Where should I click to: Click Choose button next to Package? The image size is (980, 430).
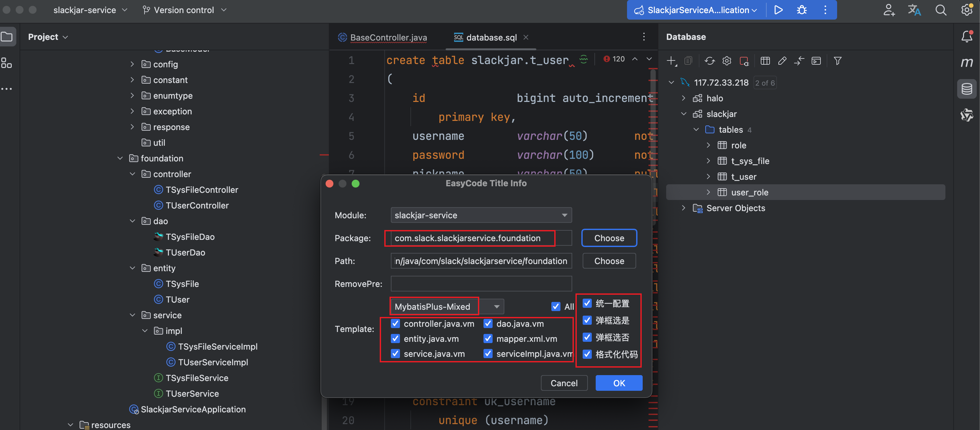point(609,238)
